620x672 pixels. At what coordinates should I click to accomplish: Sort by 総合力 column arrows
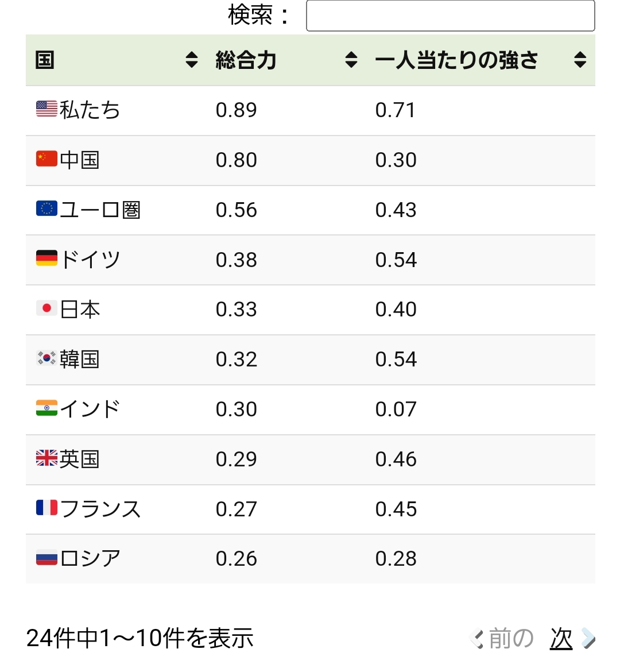[x=351, y=60]
